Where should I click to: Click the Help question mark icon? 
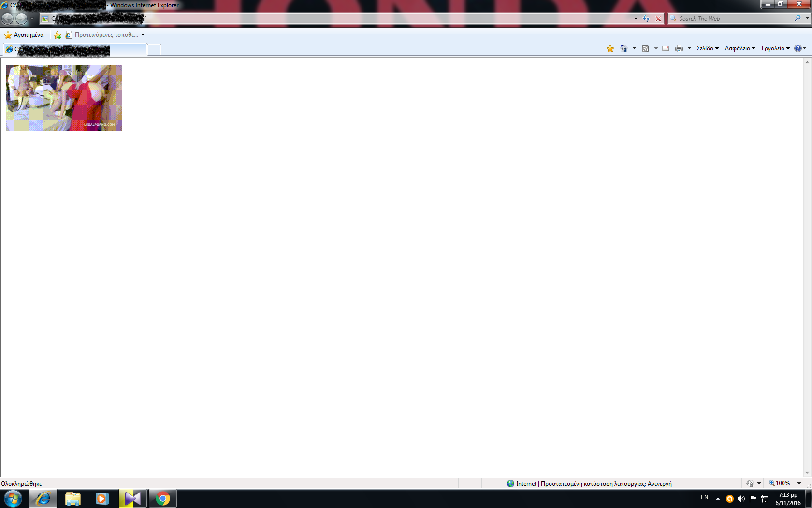point(797,48)
